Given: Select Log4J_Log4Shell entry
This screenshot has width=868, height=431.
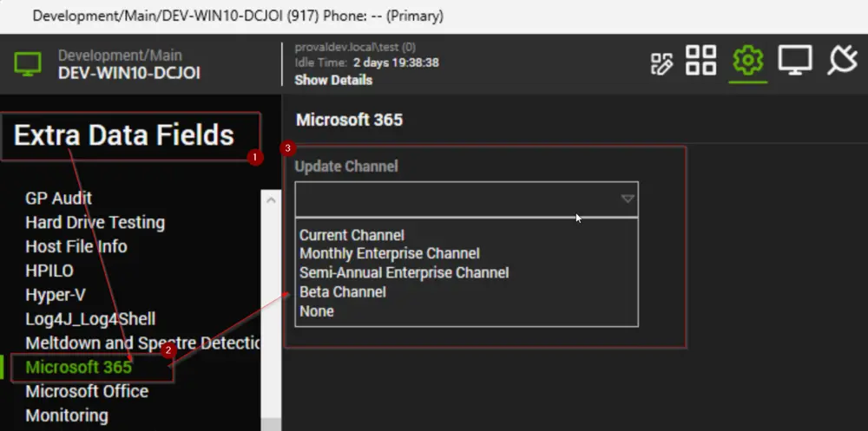Looking at the screenshot, I should tap(91, 319).
